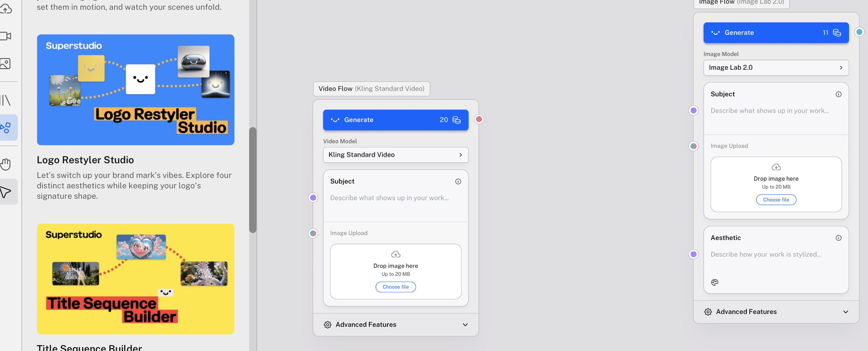
Task: Click Choose file in Image Flow upload
Action: pyautogui.click(x=776, y=200)
